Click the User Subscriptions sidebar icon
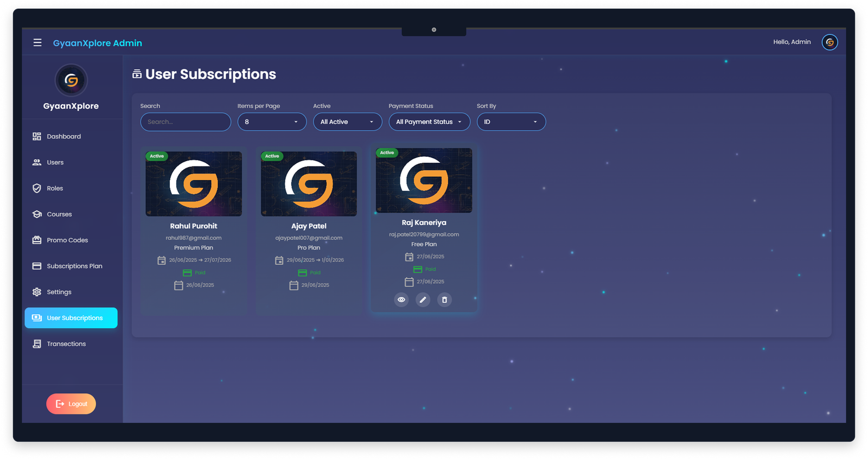Viewport: 868px width, 459px height. [x=37, y=318]
